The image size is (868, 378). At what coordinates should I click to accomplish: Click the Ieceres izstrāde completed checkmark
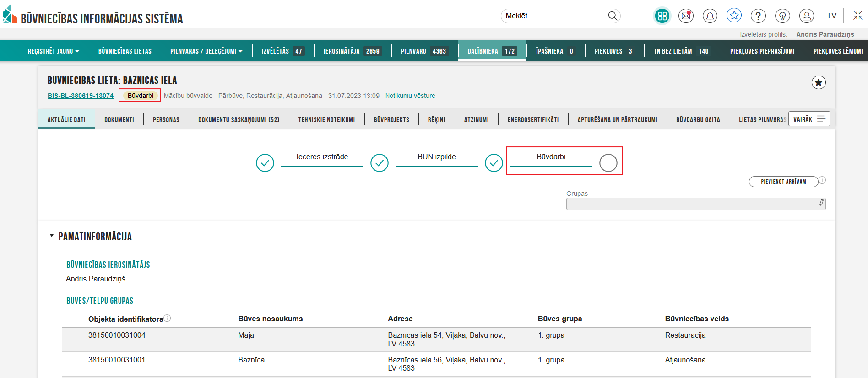pyautogui.click(x=265, y=163)
